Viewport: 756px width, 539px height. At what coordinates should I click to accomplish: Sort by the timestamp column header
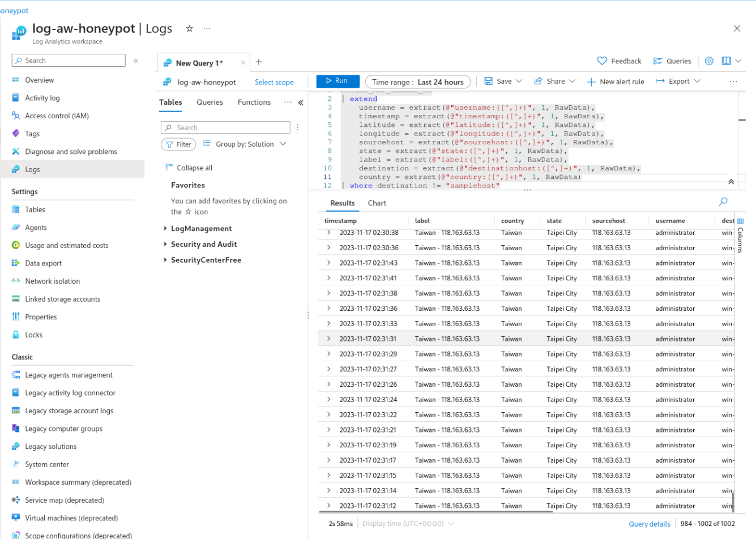click(x=340, y=221)
